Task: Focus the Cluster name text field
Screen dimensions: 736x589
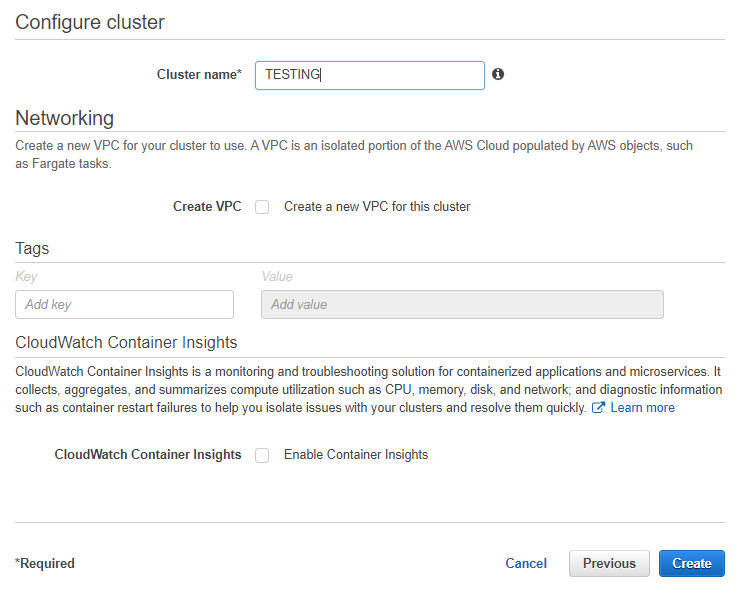Action: click(369, 75)
